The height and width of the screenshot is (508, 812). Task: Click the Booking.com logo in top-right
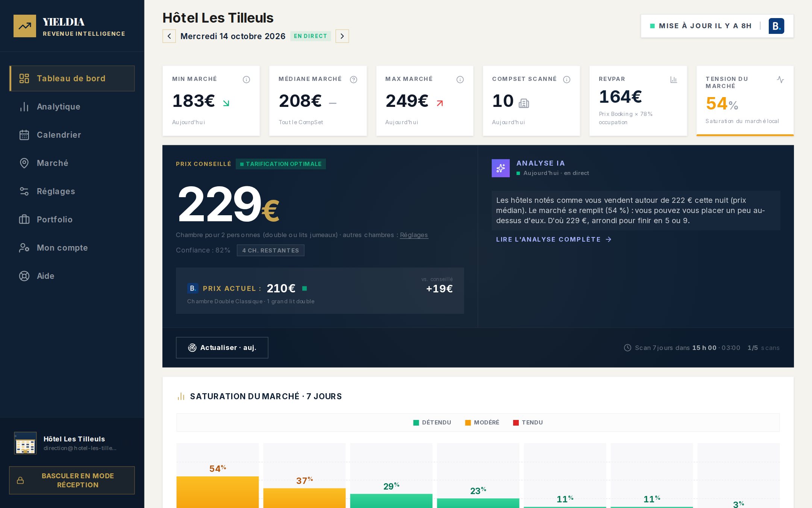click(x=776, y=26)
